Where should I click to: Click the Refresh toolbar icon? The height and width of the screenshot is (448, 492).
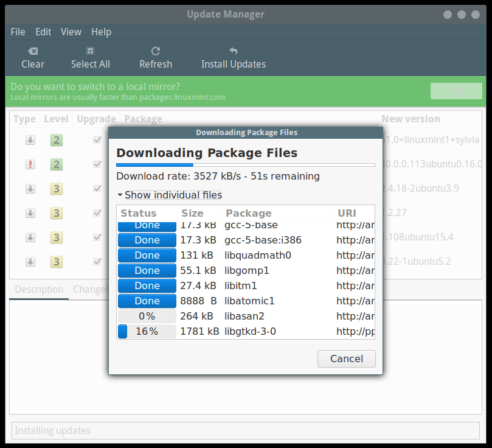[x=156, y=51]
